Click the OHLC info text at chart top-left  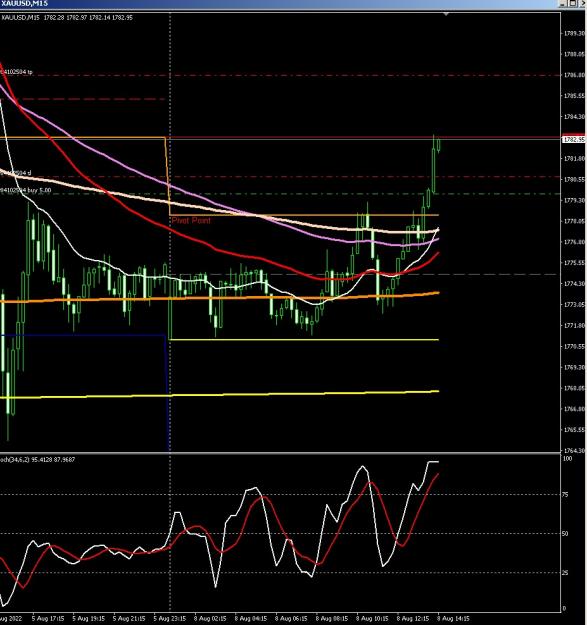pos(67,18)
